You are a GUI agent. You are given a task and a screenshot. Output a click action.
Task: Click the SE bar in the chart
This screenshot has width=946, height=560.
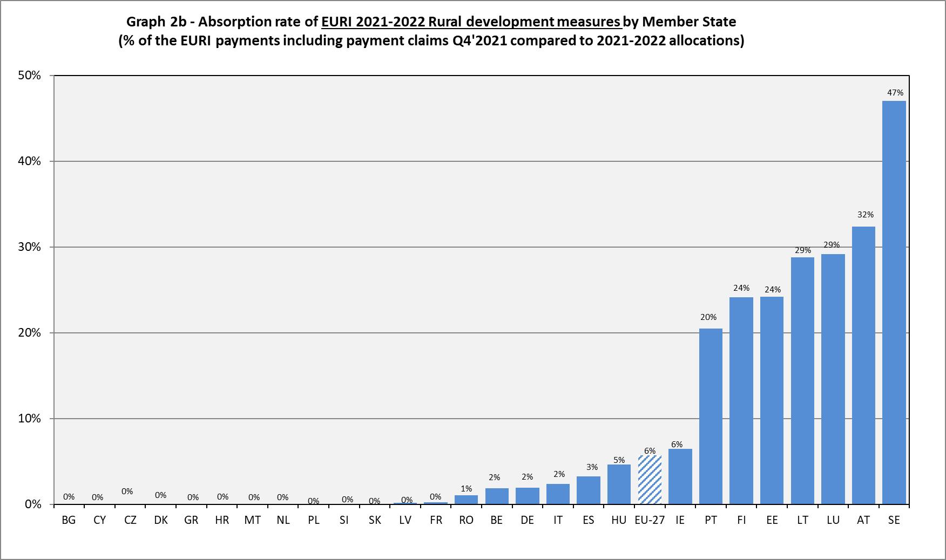pos(894,302)
